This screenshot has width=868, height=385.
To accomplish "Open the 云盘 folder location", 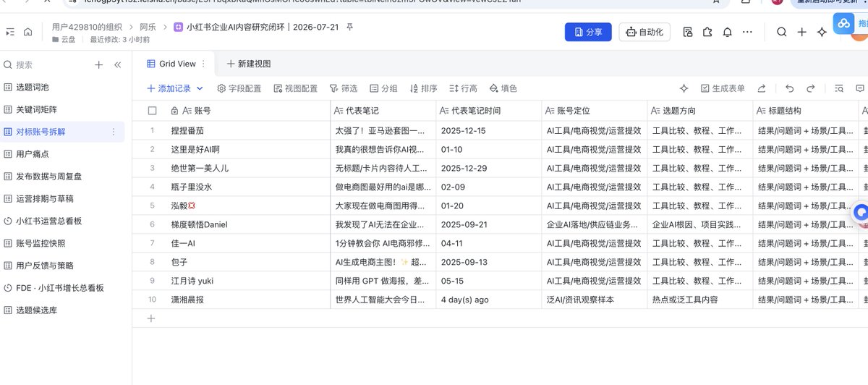I will tap(63, 40).
